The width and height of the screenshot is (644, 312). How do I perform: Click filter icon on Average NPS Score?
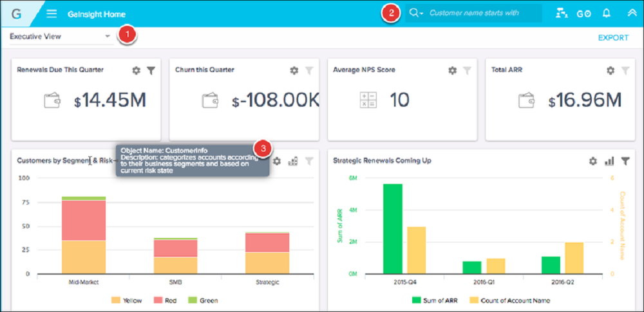click(467, 71)
